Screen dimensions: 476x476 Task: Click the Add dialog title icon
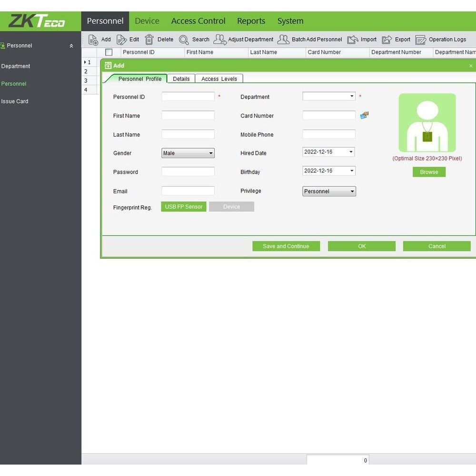pyautogui.click(x=108, y=66)
